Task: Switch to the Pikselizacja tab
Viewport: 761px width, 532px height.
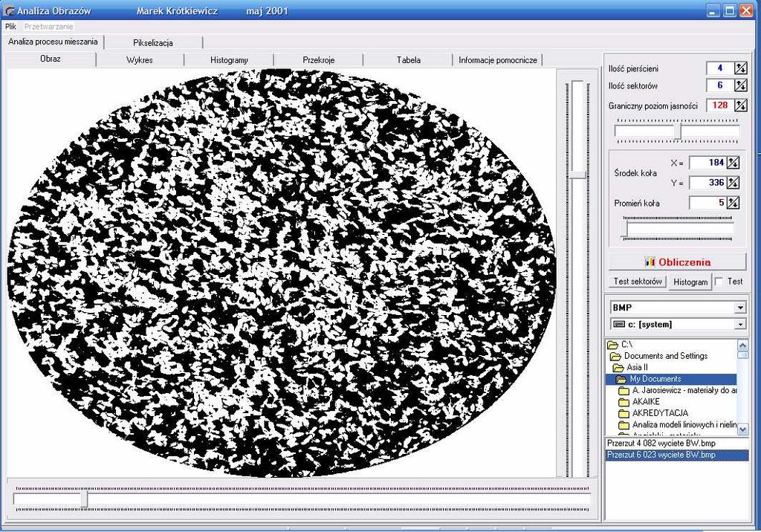Action: 153,42
